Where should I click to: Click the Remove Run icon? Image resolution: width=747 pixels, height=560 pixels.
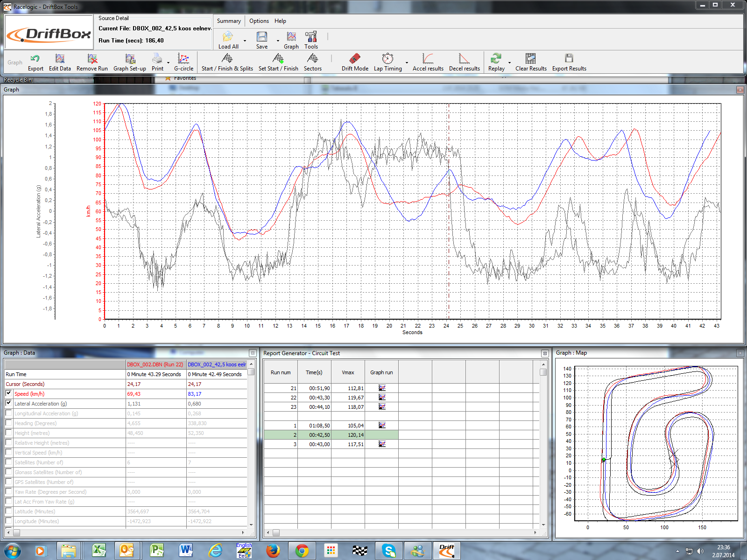coord(92,63)
